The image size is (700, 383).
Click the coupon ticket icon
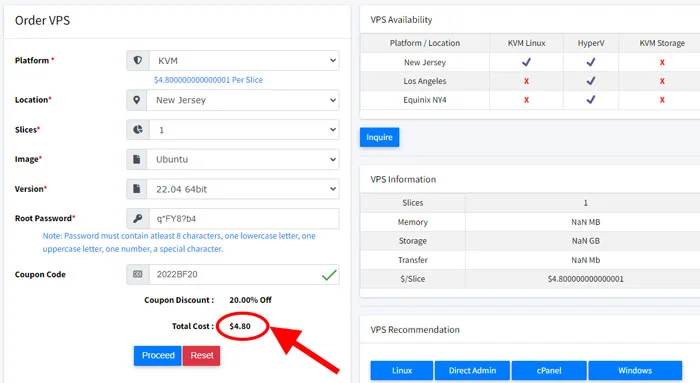(x=138, y=274)
